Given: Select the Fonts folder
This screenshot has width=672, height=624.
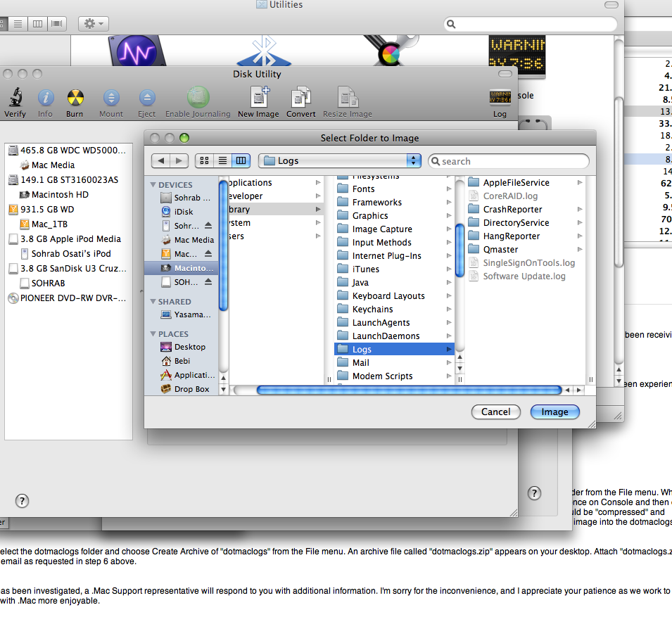Looking at the screenshot, I should (393, 189).
